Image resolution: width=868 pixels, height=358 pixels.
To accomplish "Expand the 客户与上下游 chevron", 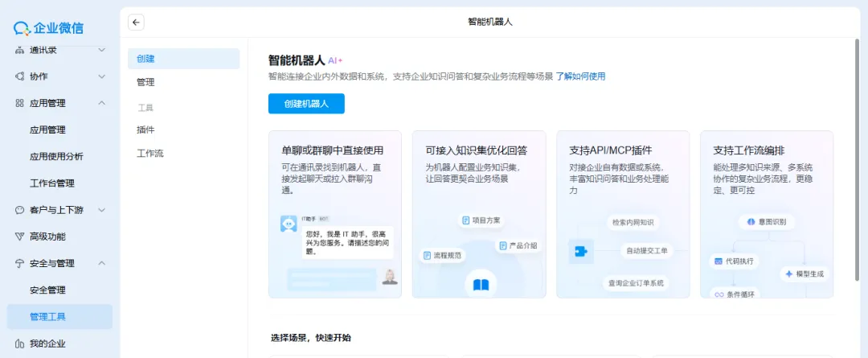I will (x=102, y=210).
